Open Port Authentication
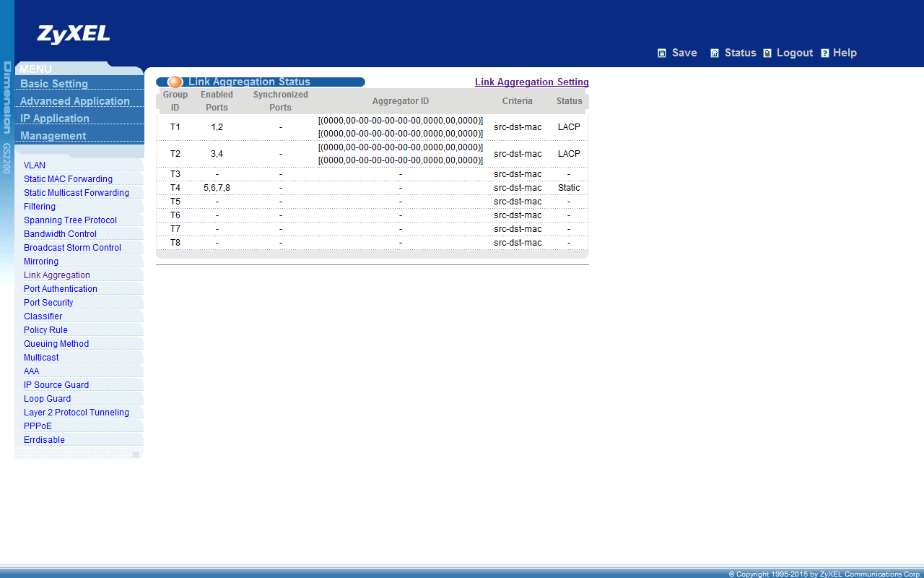 tap(61, 289)
